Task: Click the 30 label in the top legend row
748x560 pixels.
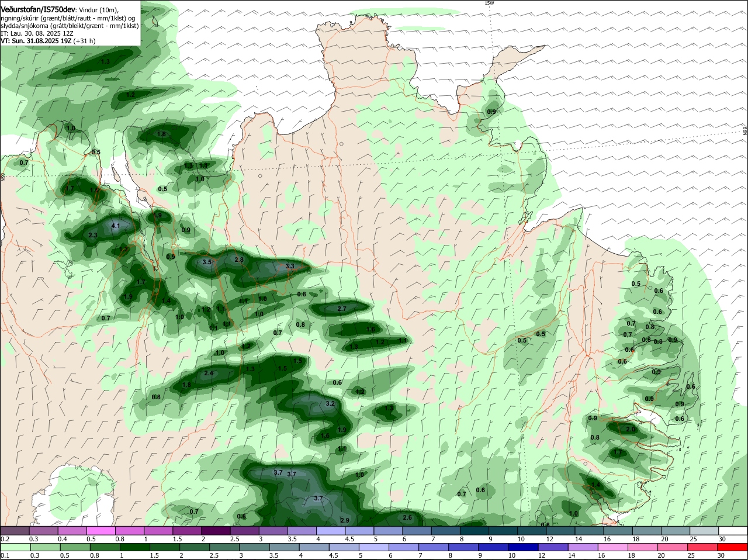Action: point(722,539)
